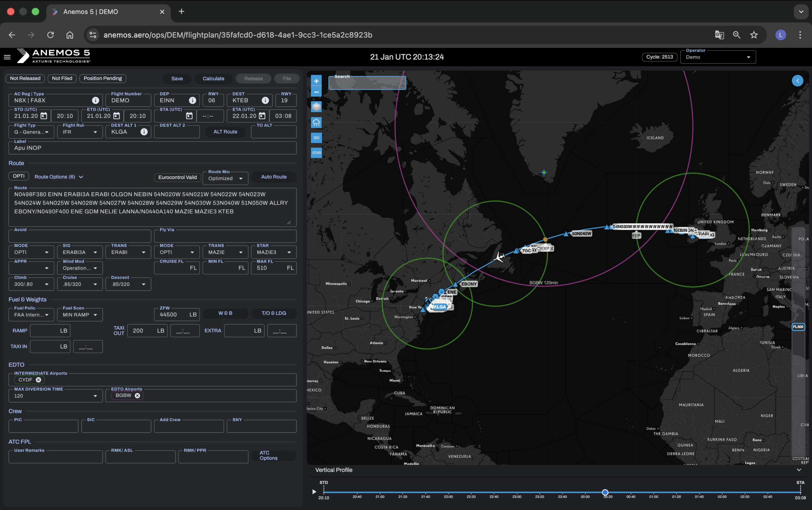Expand Route Options (6) list

tap(59, 177)
